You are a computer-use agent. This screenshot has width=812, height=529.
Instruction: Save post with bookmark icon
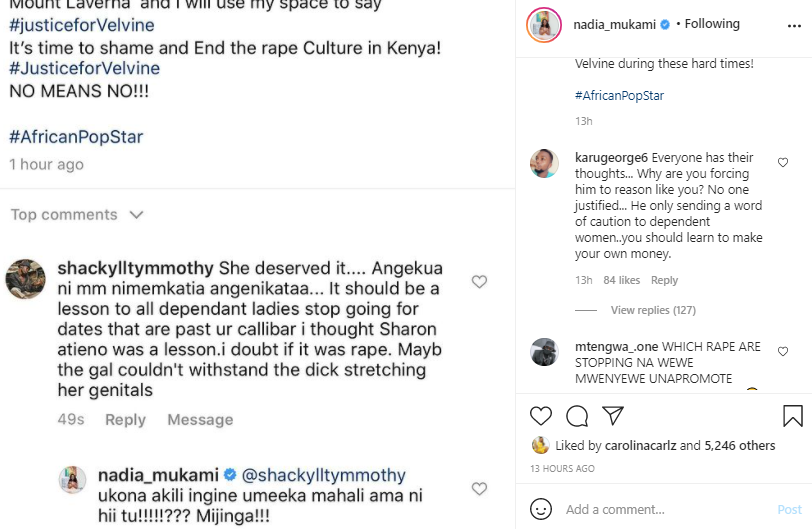pyautogui.click(x=792, y=416)
